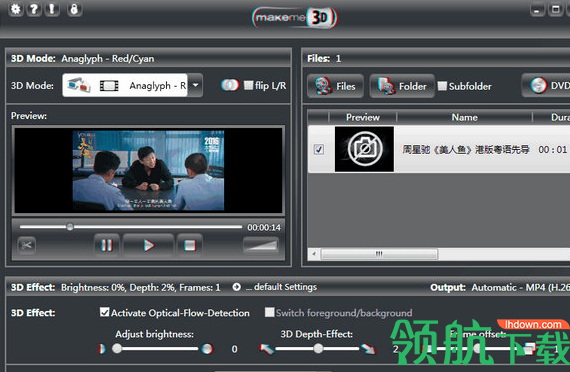Click the exclamation info icon
Image resolution: width=570 pixels, height=372 pixels.
click(52, 9)
